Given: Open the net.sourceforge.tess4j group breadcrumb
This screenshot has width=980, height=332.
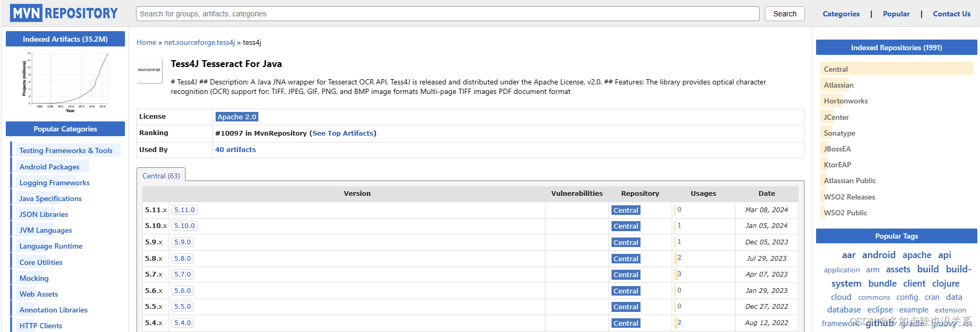Looking at the screenshot, I should [x=199, y=42].
